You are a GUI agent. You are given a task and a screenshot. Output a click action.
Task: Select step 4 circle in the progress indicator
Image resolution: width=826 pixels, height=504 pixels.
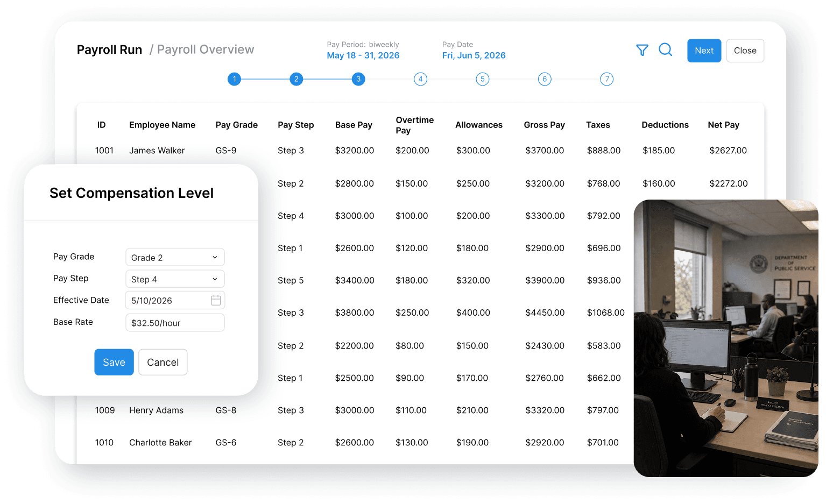pos(420,79)
